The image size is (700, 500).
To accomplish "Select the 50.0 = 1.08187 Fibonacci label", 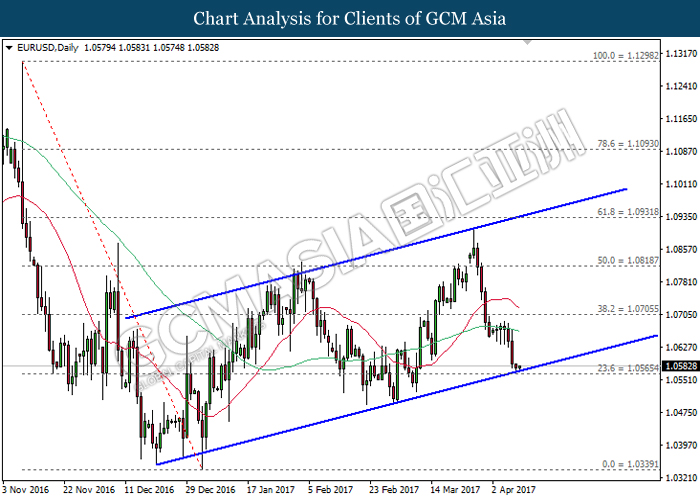I will (628, 260).
